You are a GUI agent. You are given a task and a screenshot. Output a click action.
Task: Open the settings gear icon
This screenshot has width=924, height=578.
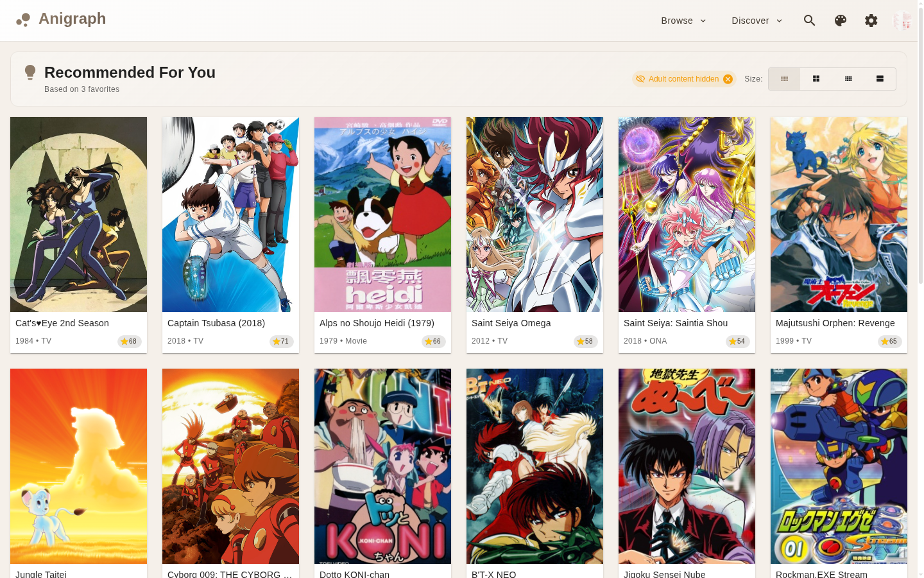871,21
